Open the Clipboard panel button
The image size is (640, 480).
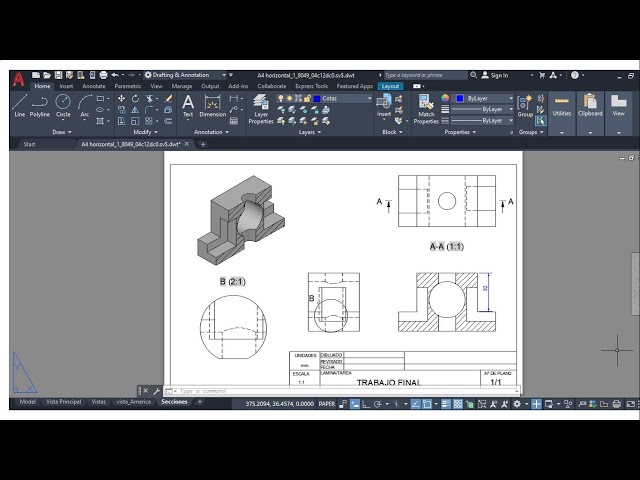(590, 113)
